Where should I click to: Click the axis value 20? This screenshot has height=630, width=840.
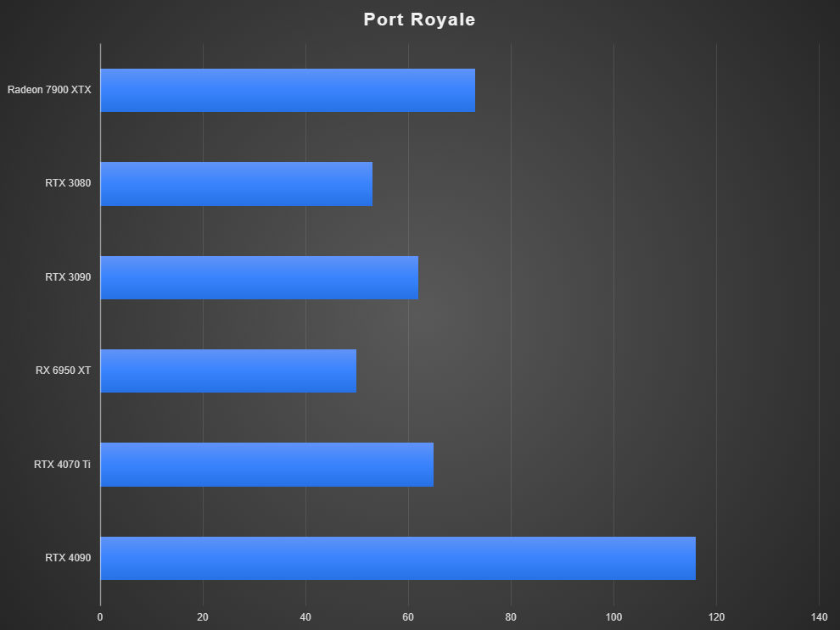(203, 617)
